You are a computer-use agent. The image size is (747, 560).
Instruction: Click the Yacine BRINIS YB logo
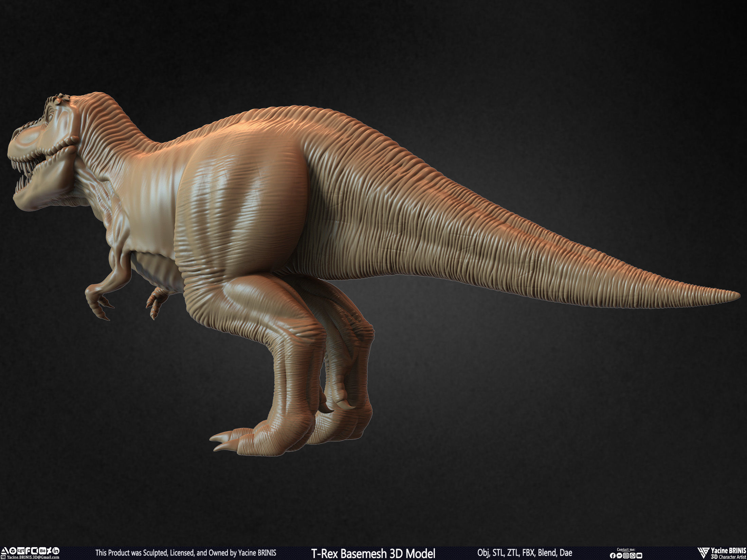[704, 553]
